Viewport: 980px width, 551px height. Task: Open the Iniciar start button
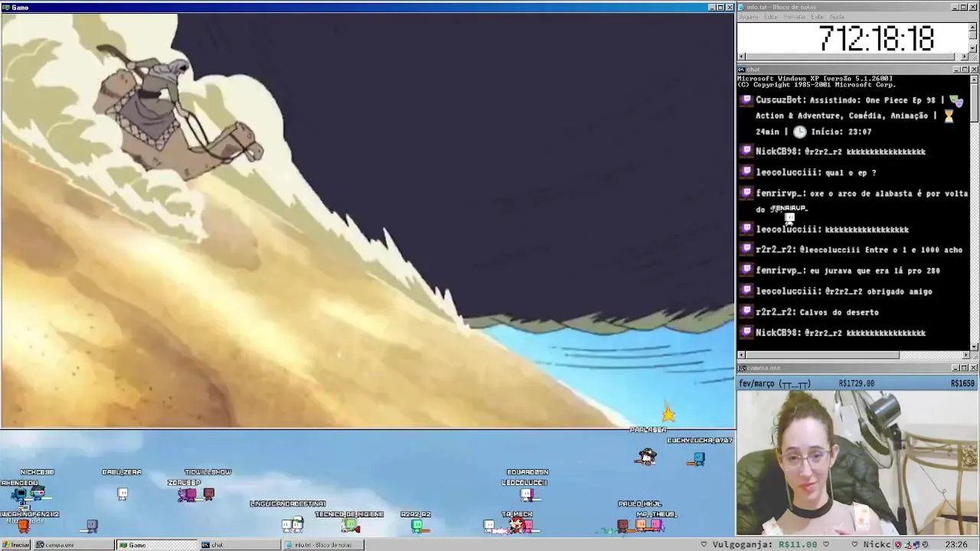click(x=15, y=545)
